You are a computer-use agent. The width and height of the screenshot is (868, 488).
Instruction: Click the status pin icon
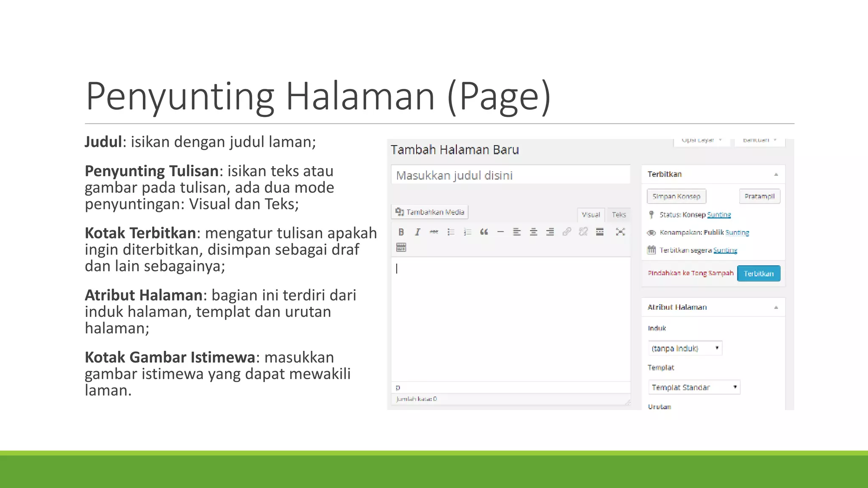click(x=651, y=215)
